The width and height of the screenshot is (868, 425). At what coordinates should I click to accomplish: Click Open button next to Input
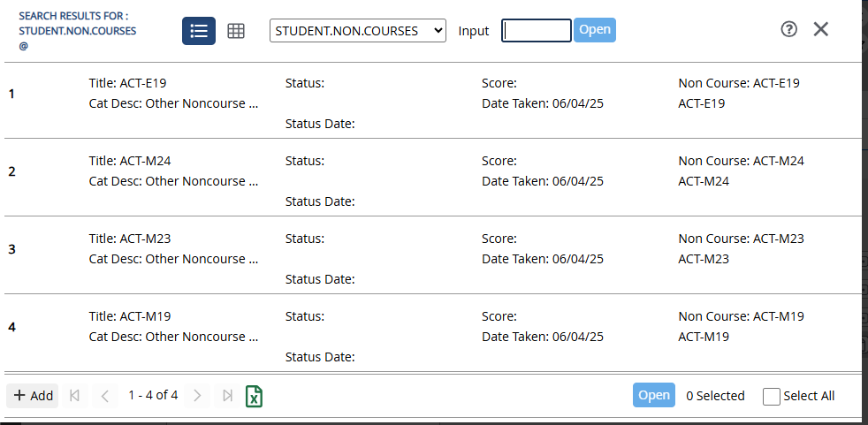(x=595, y=30)
